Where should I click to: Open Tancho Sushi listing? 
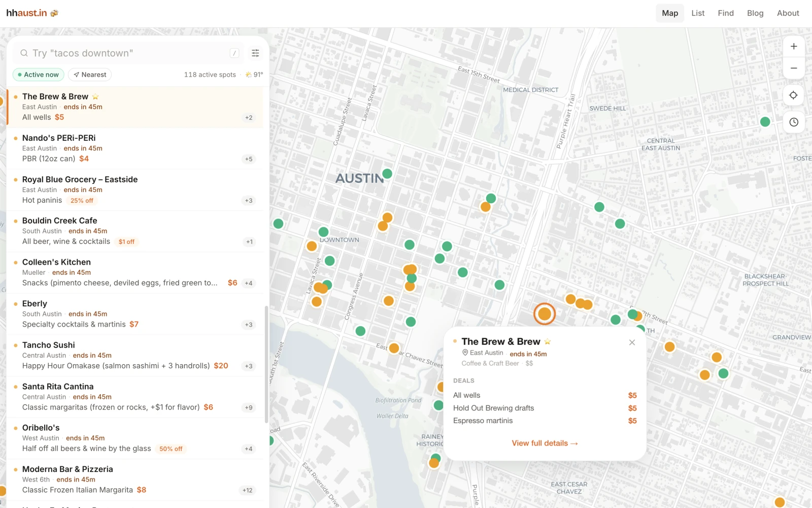pyautogui.click(x=135, y=356)
